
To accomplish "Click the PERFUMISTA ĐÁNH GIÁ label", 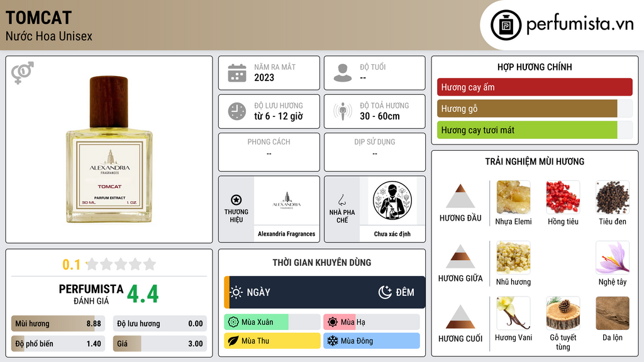I will (91, 294).
